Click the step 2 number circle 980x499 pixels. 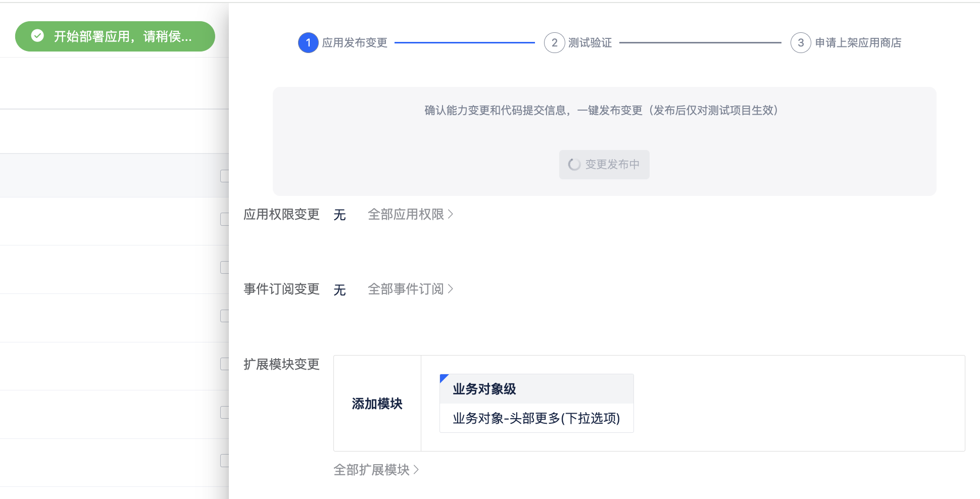pos(554,43)
